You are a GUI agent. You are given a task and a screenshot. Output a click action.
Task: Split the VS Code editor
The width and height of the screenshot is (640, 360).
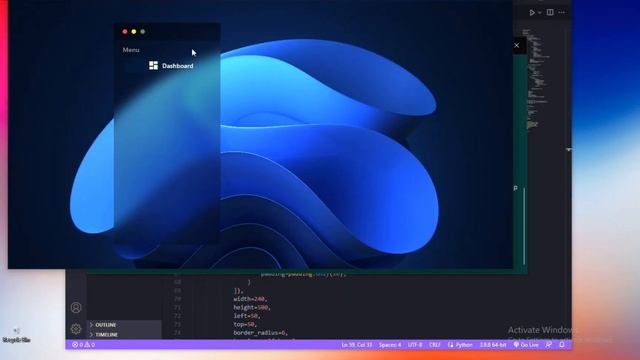pyautogui.click(x=550, y=12)
